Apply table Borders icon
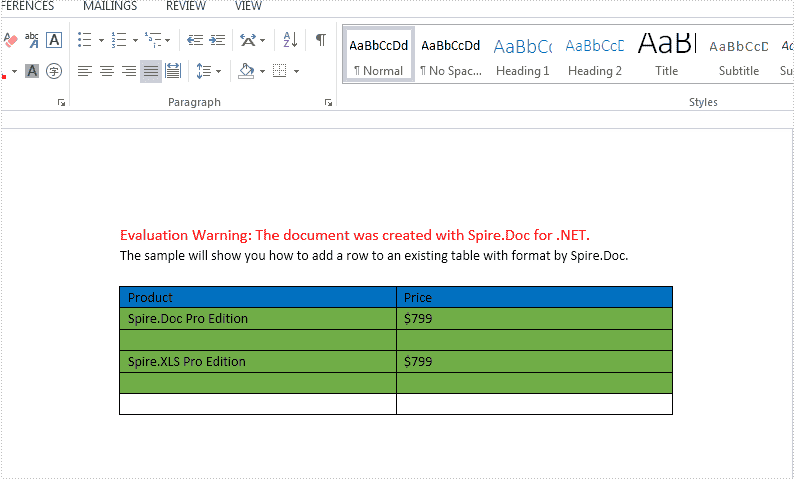The height and width of the screenshot is (479, 794). 280,71
